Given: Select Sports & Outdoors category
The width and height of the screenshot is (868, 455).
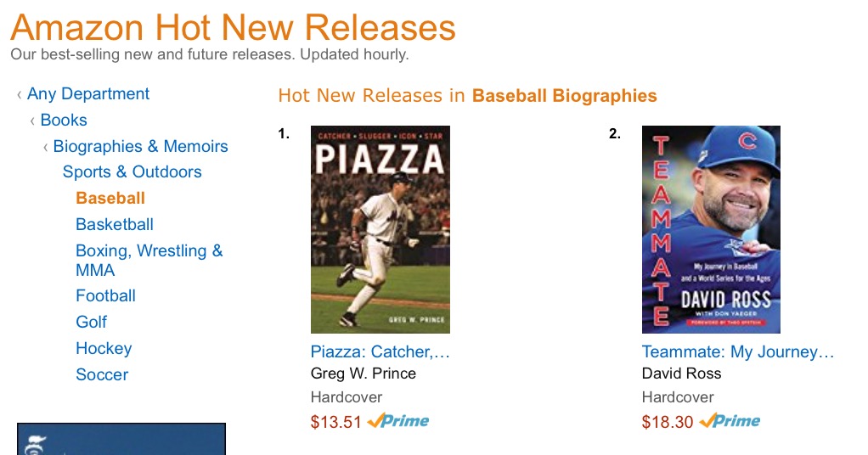Looking at the screenshot, I should point(132,172).
